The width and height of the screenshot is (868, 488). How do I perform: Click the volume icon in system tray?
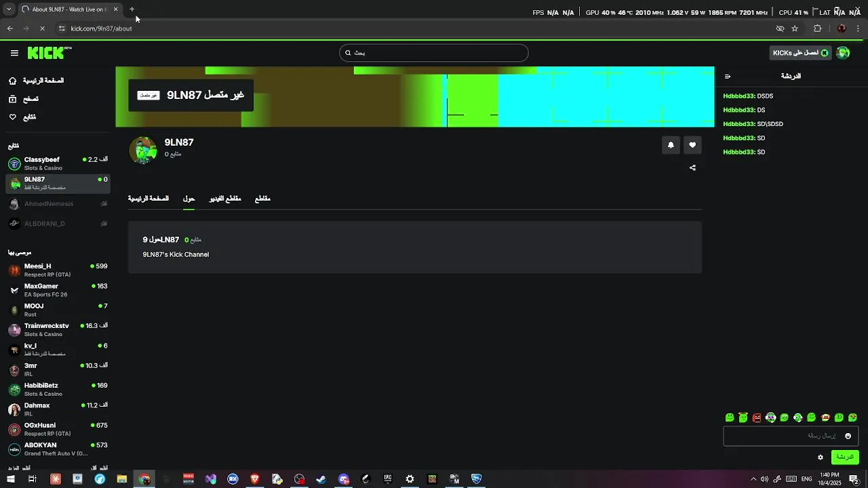(764, 479)
